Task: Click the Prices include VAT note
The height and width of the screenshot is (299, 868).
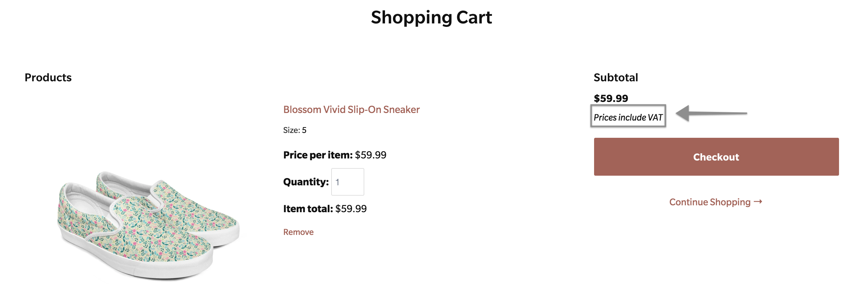Action: point(628,117)
